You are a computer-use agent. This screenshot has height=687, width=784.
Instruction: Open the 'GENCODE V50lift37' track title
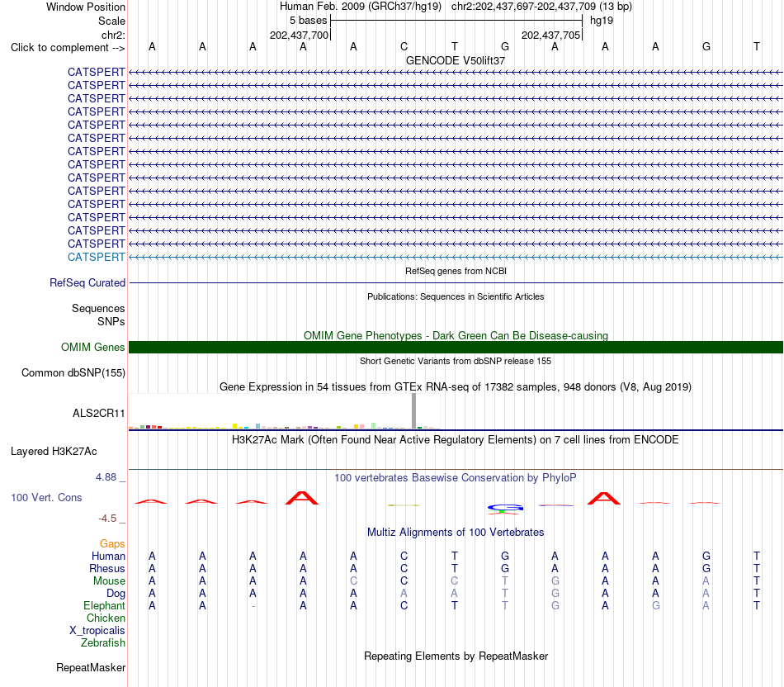pos(456,60)
